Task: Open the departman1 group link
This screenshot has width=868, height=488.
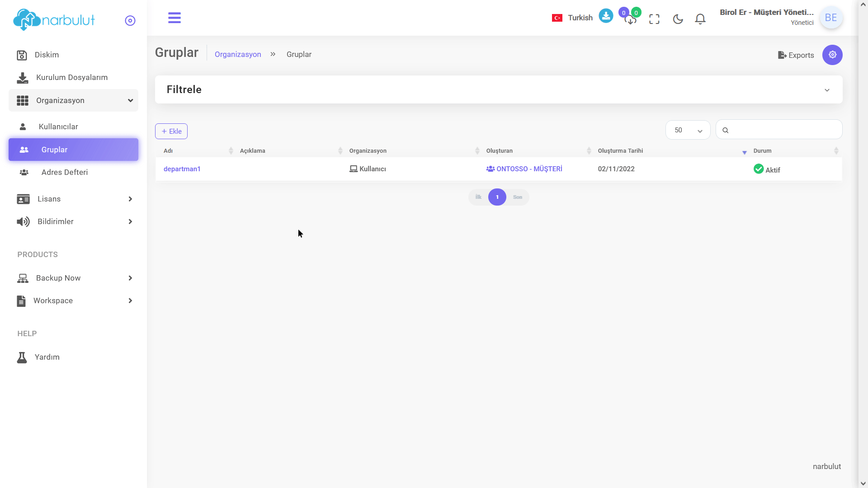Action: [x=182, y=169]
